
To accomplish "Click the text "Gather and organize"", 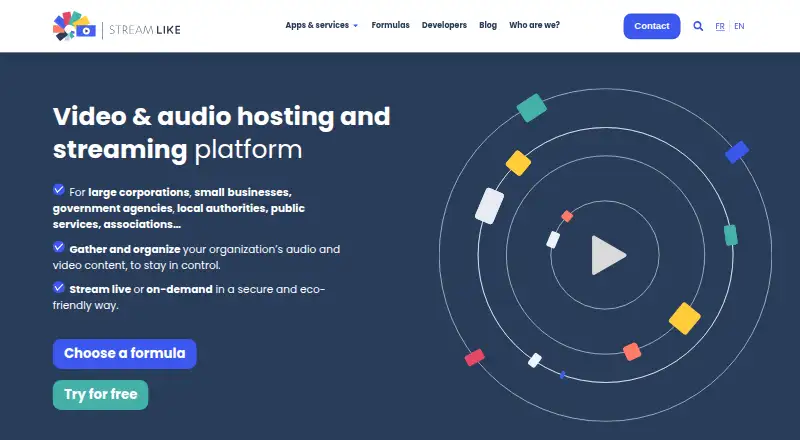I will point(125,249).
